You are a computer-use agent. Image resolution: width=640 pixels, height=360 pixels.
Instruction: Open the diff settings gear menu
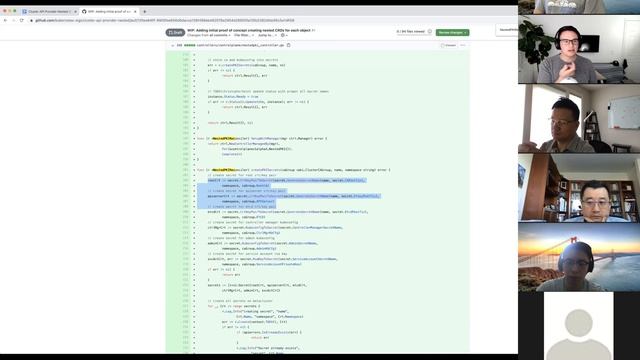pyautogui.click(x=284, y=36)
